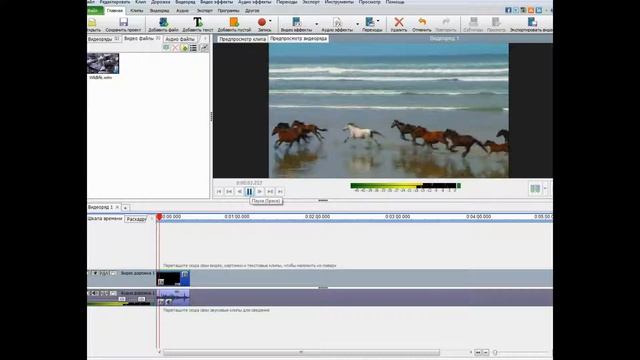Open the Клип menu in menu bar
The width and height of the screenshot is (640, 360).
(140, 2)
